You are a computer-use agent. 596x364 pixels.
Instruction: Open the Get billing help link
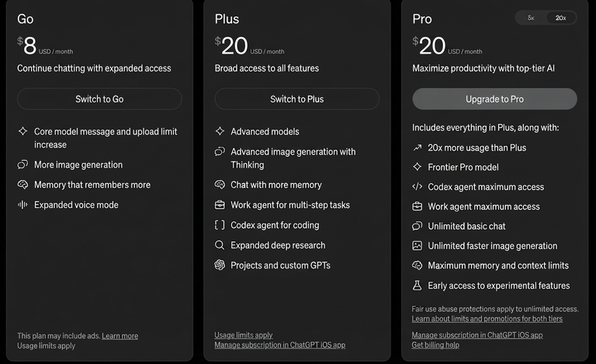435,345
